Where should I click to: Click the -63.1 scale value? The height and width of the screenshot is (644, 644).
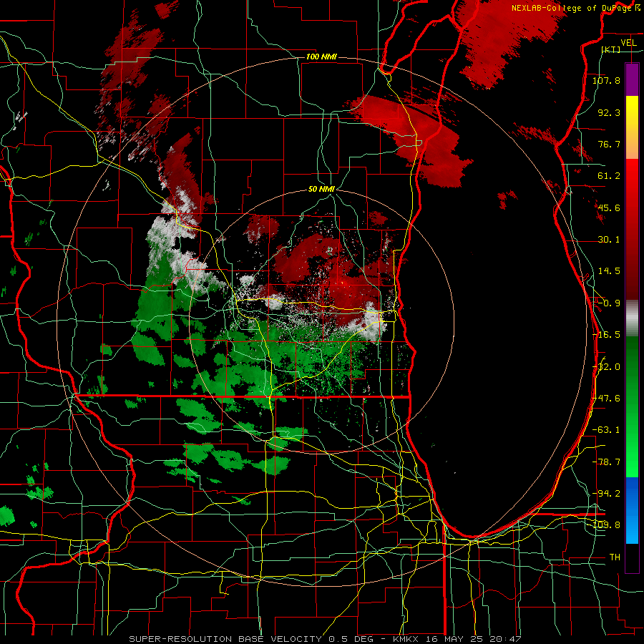coord(606,430)
